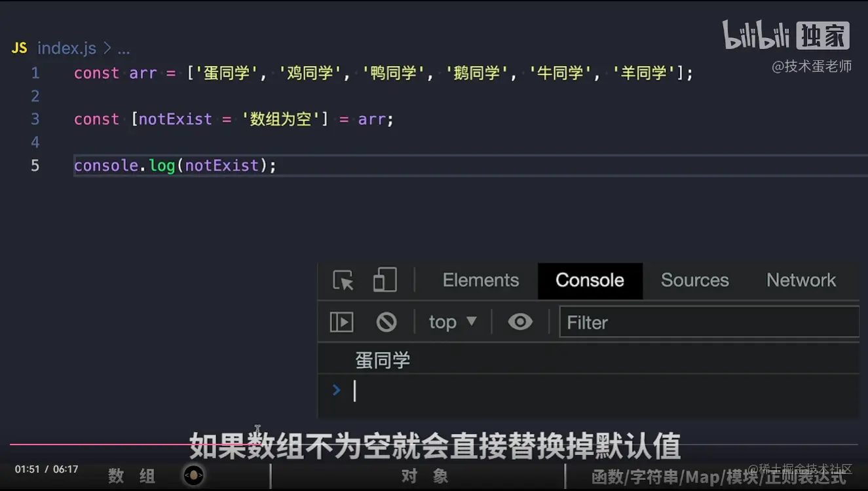This screenshot has height=491, width=868.
Task: Clear the DevTools console messages
Action: click(387, 321)
